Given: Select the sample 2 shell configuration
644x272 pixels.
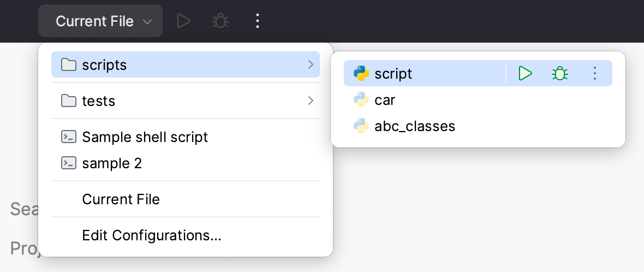Looking at the screenshot, I should (112, 163).
